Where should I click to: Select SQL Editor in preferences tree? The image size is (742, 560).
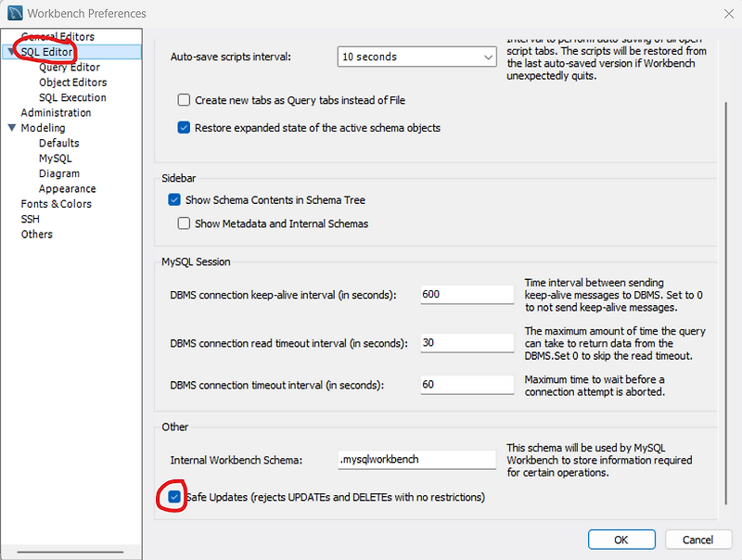pyautogui.click(x=46, y=52)
